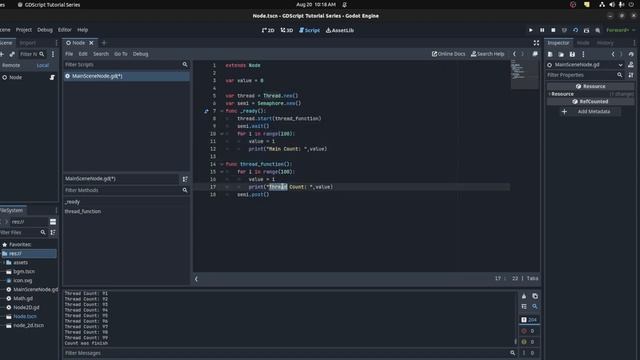The height and width of the screenshot is (360, 640).
Task: Switch scene tree to Remote
Action: (x=11, y=65)
